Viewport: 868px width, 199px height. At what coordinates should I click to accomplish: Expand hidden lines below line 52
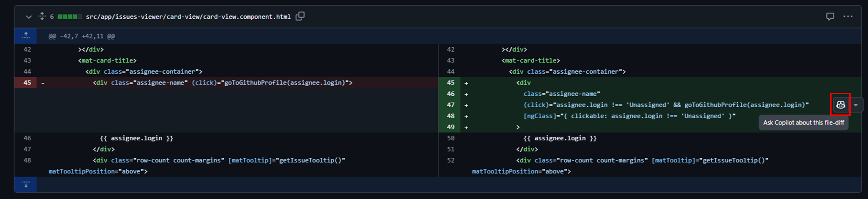(x=26, y=185)
